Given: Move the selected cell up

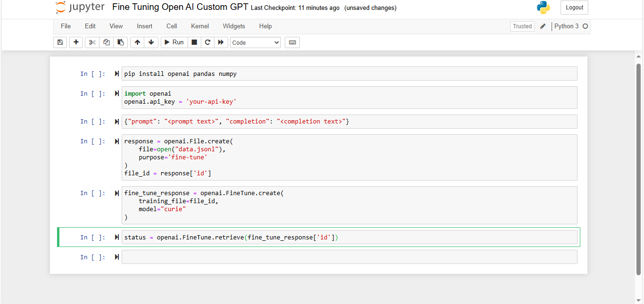Looking at the screenshot, I should pyautogui.click(x=137, y=42).
